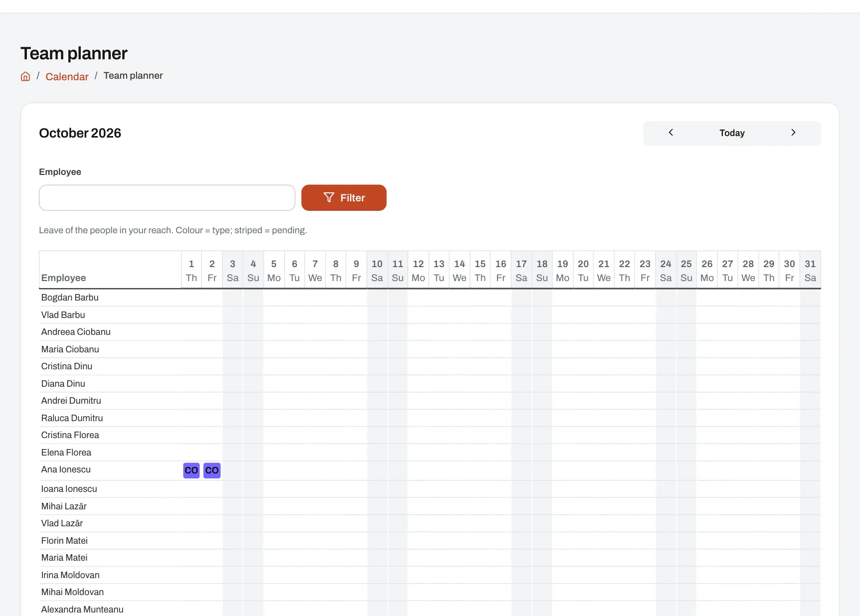
Task: Select employee Alexandra Munteanu
Action: click(x=82, y=610)
